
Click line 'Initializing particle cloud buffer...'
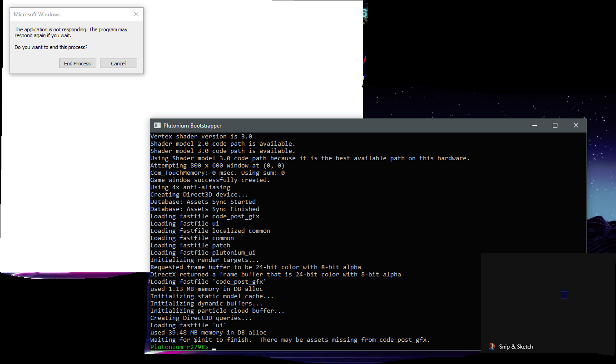pos(218,311)
